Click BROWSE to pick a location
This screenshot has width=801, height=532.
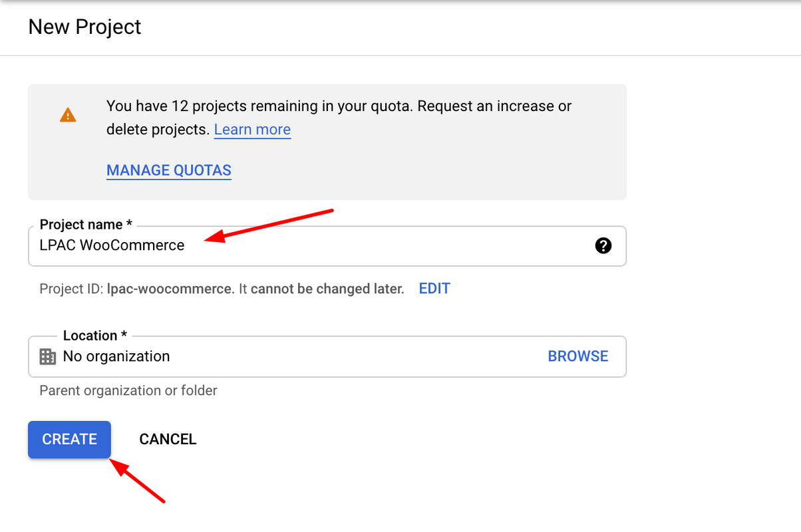[577, 356]
